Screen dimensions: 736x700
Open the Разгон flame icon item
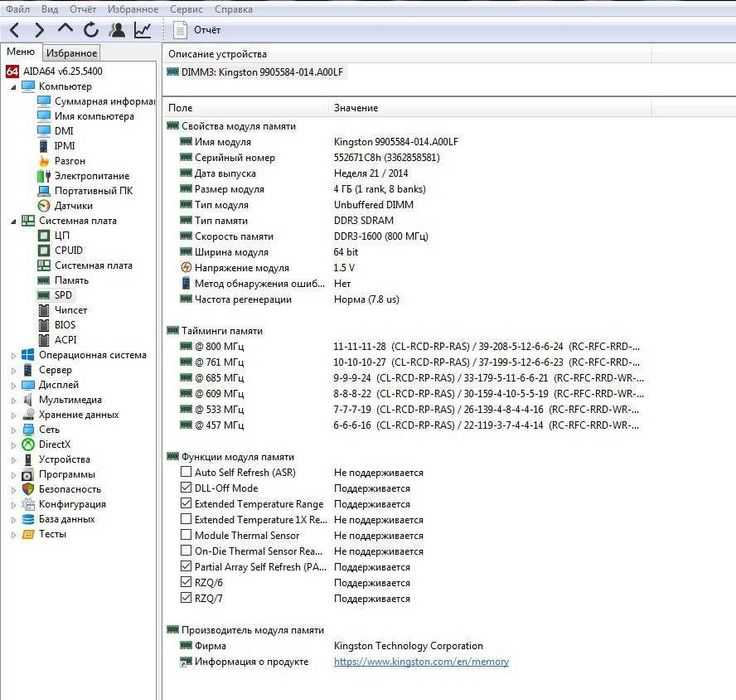[x=69, y=161]
